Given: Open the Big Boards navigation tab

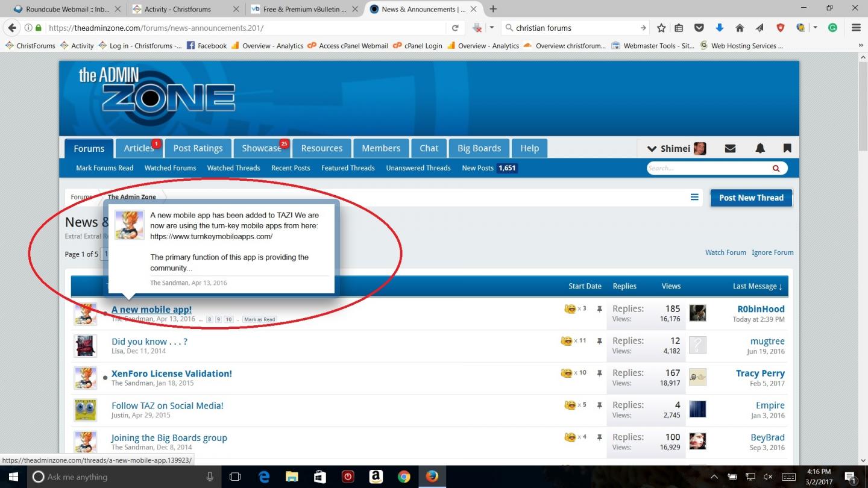Looking at the screenshot, I should [x=479, y=148].
